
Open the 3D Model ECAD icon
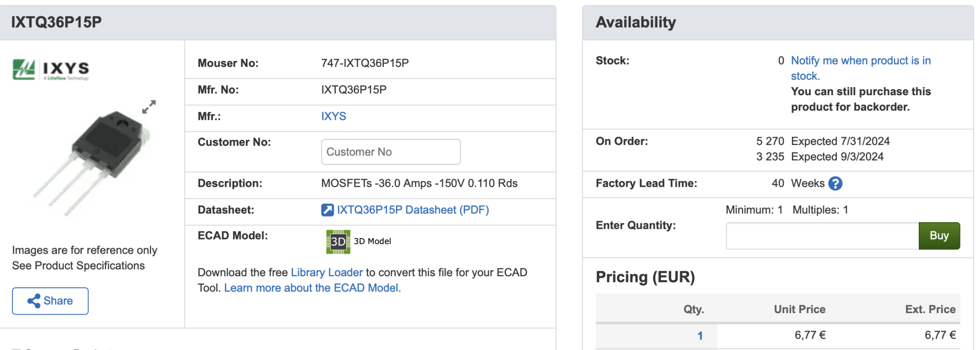pos(338,241)
